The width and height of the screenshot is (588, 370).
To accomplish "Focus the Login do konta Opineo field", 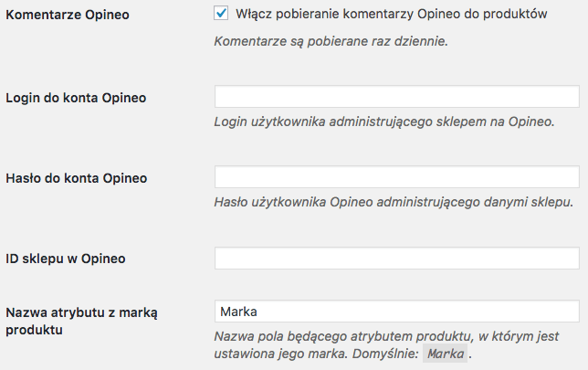I will (x=396, y=97).
